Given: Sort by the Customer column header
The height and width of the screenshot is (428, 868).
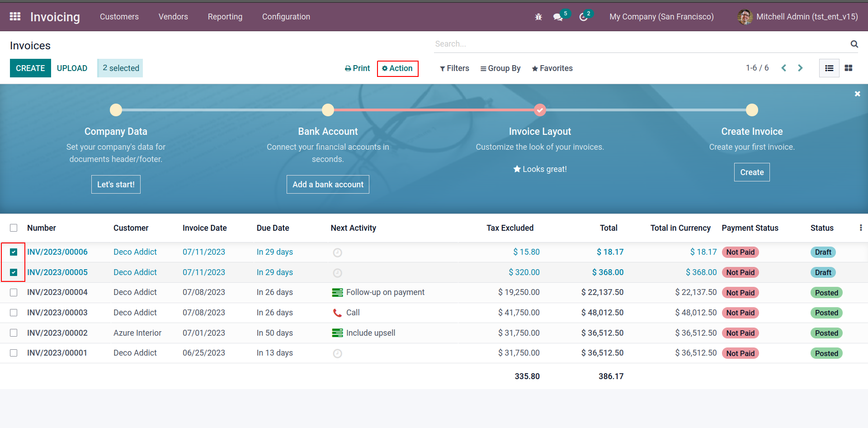Looking at the screenshot, I should 131,228.
